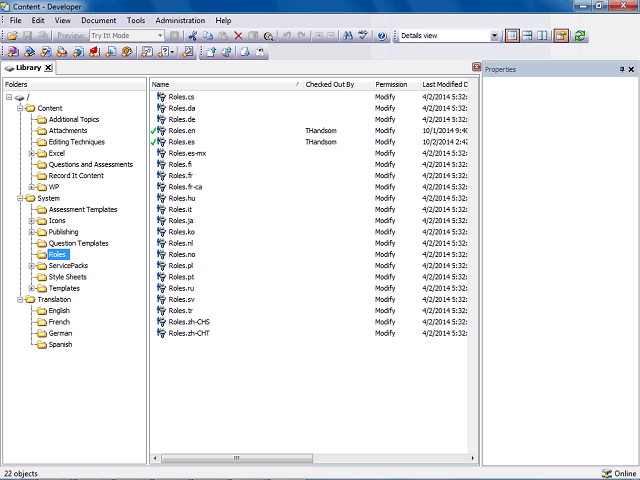640x480 pixels.
Task: Close the Library tab with its X
Action: [49, 68]
